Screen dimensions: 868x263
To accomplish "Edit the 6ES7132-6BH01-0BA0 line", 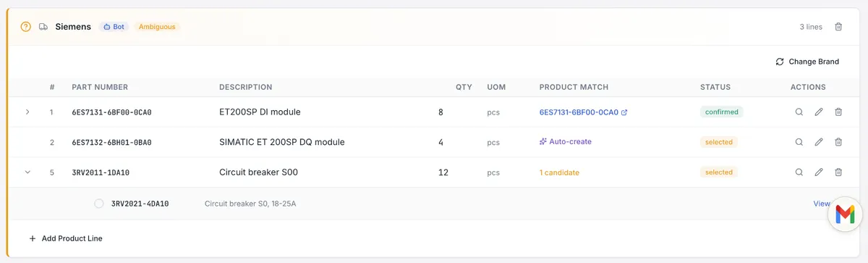I will pyautogui.click(x=819, y=142).
